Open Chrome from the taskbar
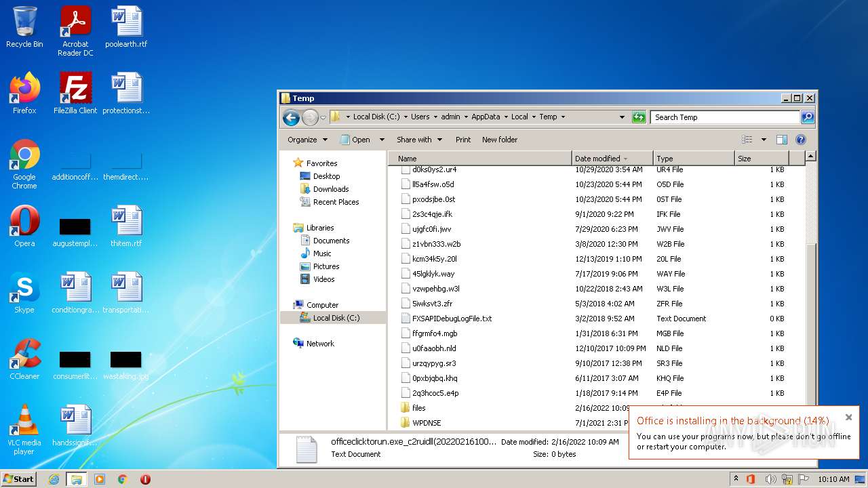This screenshot has width=868, height=488. click(x=123, y=479)
